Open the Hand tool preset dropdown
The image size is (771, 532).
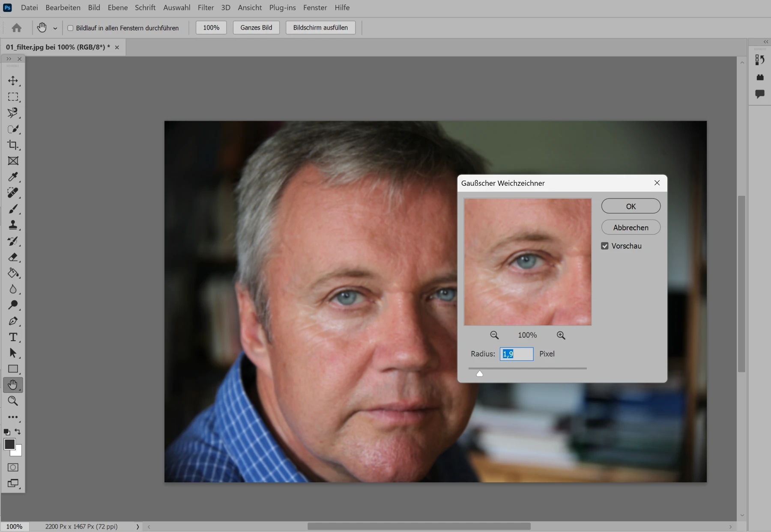pyautogui.click(x=55, y=28)
